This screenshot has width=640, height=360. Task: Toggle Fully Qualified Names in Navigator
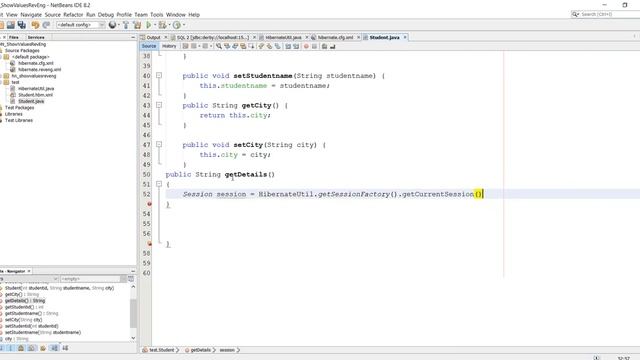(x=43, y=348)
